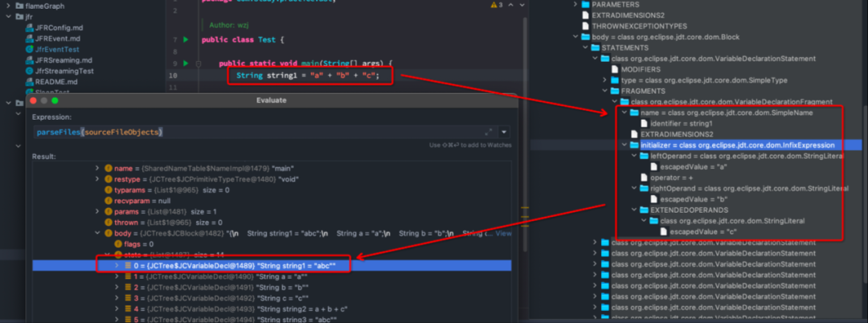The image size is (868, 323).
Task: Click the README.md file icon
Action: click(30, 82)
